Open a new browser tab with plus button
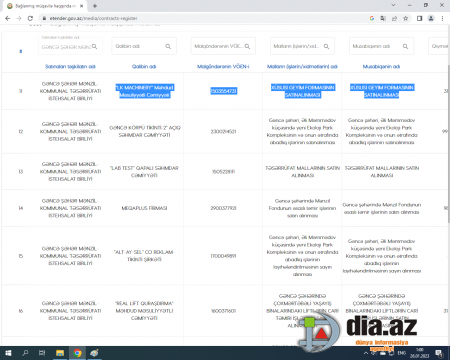This screenshot has height=360, width=450. pos(95,6)
